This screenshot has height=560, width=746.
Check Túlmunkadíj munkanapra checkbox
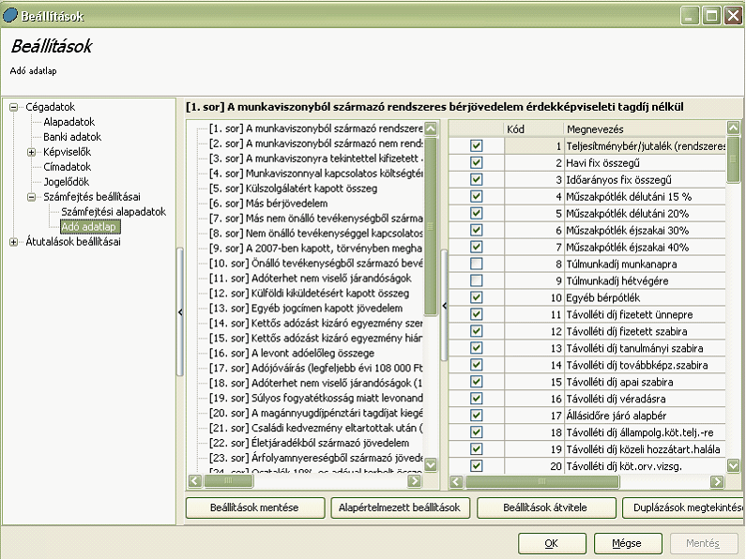477,264
